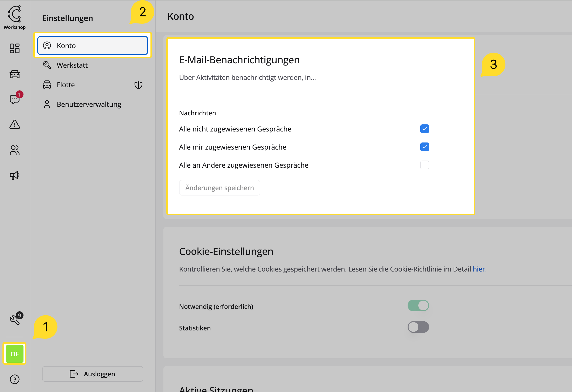Image resolution: width=572 pixels, height=392 pixels.
Task: Open the chat messages icon with badge
Action: (x=15, y=98)
